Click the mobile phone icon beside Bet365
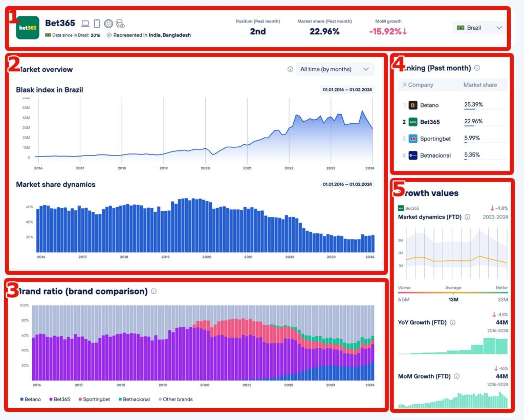Image resolution: width=524 pixels, height=420 pixels. point(97,24)
